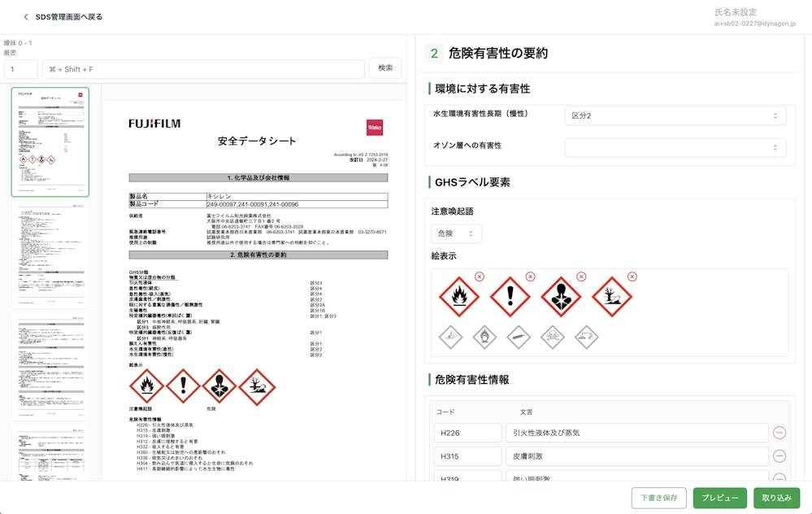Go back via SDS管理画面へ戻る link
Image resolution: width=812 pixels, height=514 pixels.
tap(63, 17)
